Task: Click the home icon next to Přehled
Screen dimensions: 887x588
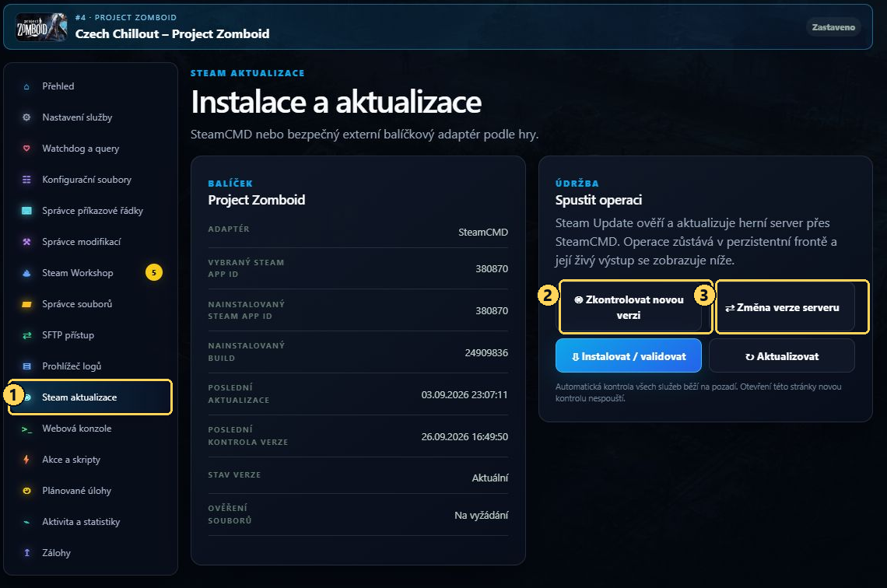Action: coord(26,86)
